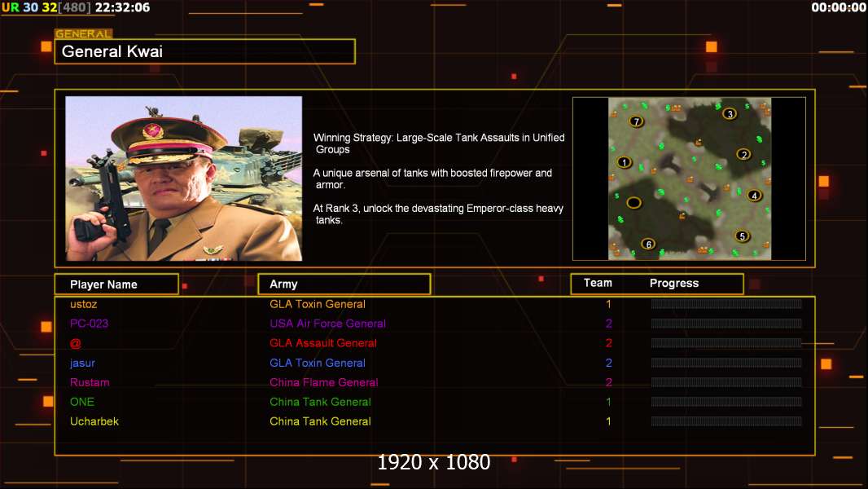868x489 pixels.
Task: Click start position marker 1 on the minimap
Action: (x=625, y=163)
